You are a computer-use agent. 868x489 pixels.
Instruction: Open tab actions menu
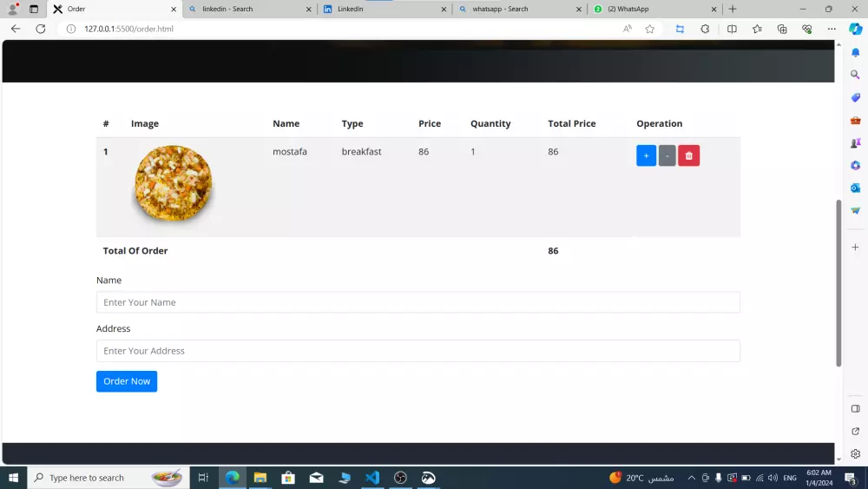click(x=34, y=9)
